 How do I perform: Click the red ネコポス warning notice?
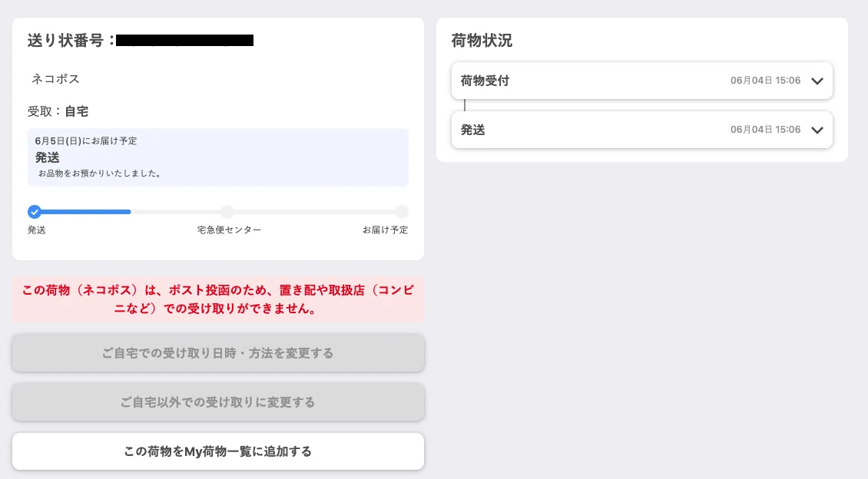(x=218, y=299)
